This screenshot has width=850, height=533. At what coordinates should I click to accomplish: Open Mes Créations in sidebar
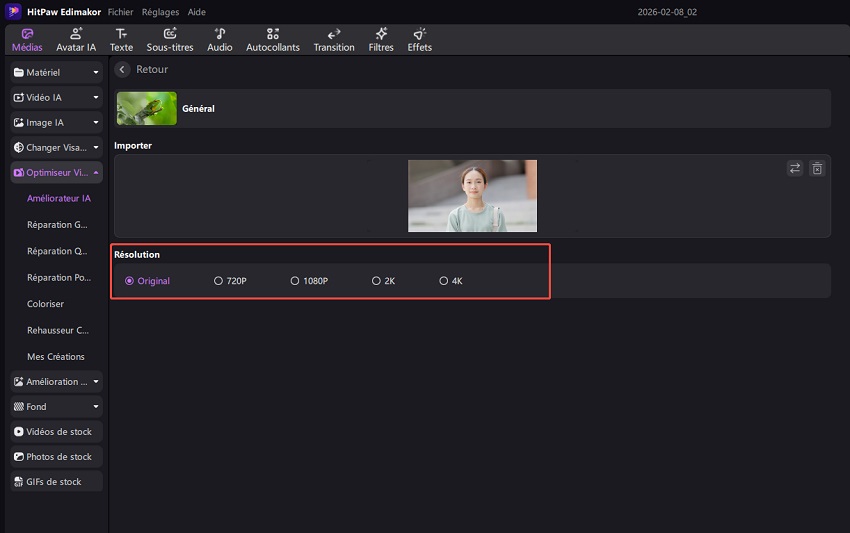click(56, 357)
